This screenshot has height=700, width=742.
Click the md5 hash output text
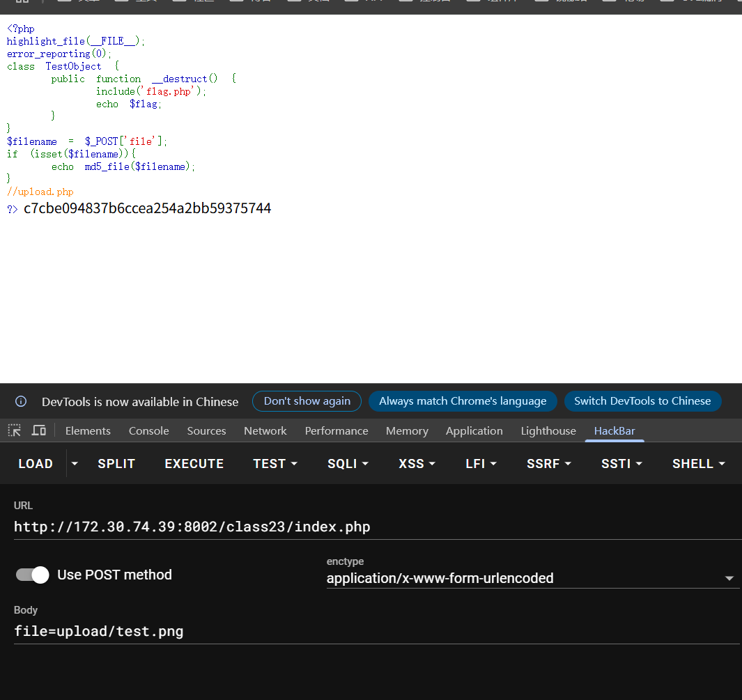pos(147,208)
